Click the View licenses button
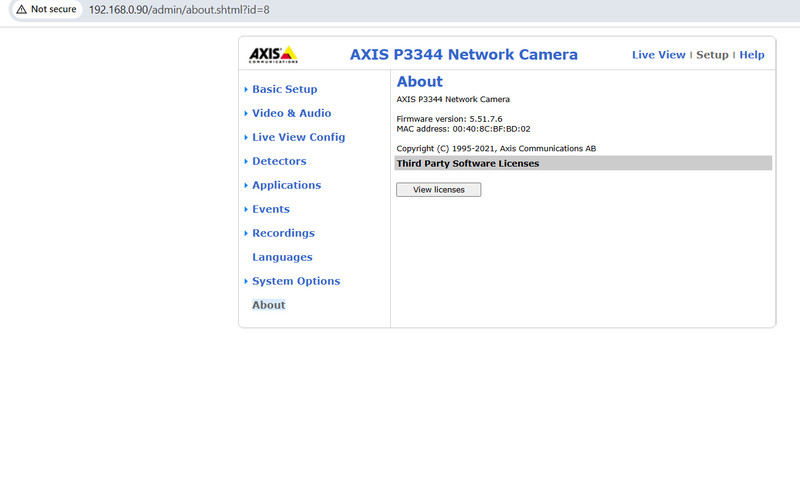Viewport: 800px width, 482px height. [438, 190]
